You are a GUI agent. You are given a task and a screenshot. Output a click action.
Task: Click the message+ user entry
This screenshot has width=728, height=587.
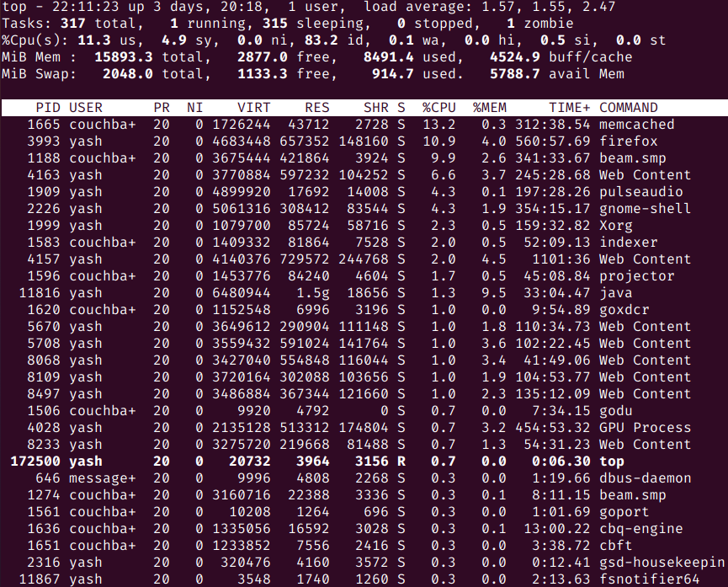point(103,478)
